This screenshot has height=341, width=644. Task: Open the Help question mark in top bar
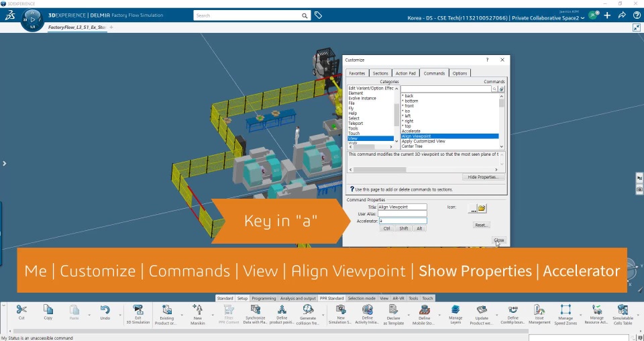[637, 15]
